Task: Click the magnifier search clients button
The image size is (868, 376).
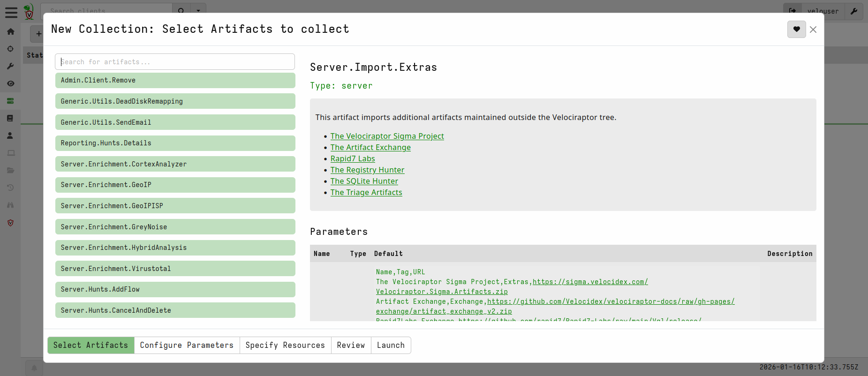Action: point(181,11)
